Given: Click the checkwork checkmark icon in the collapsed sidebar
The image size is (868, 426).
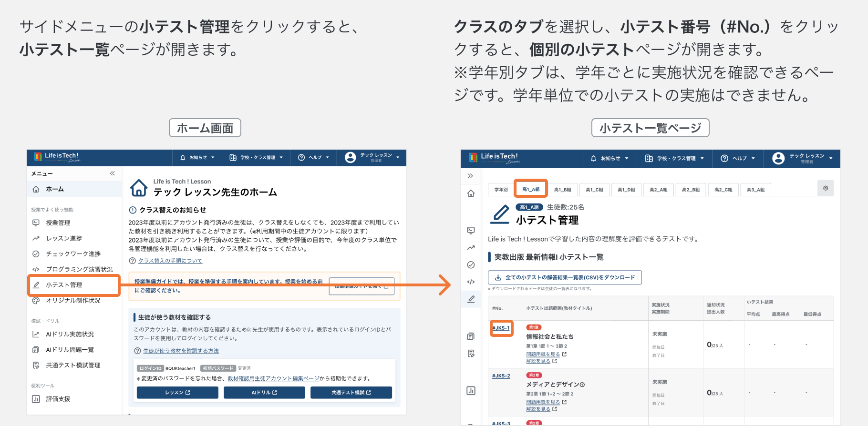Looking at the screenshot, I should (471, 265).
